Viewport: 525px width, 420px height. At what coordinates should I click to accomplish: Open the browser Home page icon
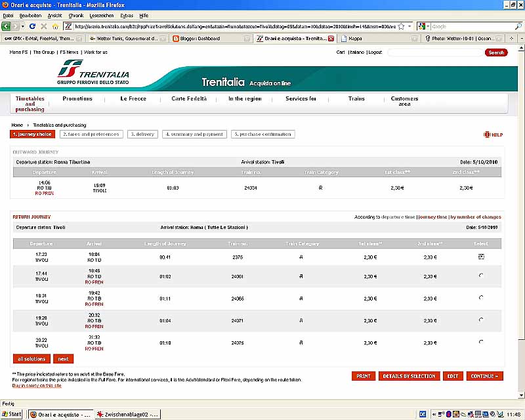click(x=55, y=26)
